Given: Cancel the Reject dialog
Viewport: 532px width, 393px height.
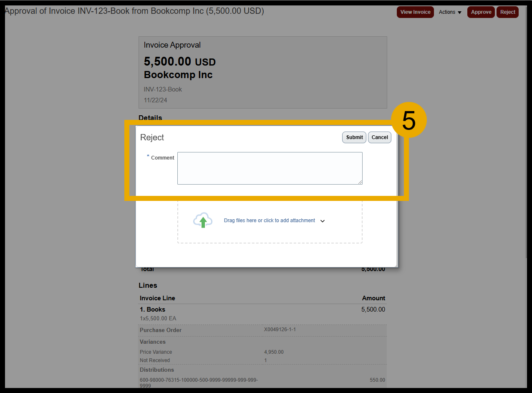Looking at the screenshot, I should click(x=380, y=137).
